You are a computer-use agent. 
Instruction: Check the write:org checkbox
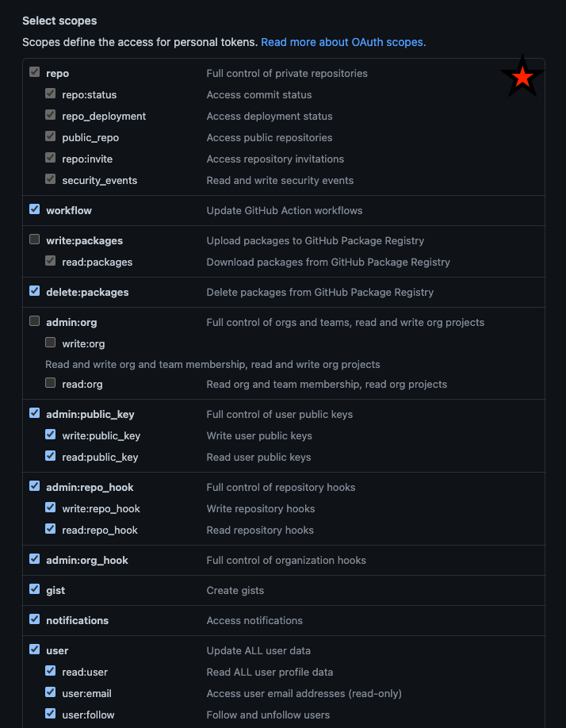coord(50,342)
